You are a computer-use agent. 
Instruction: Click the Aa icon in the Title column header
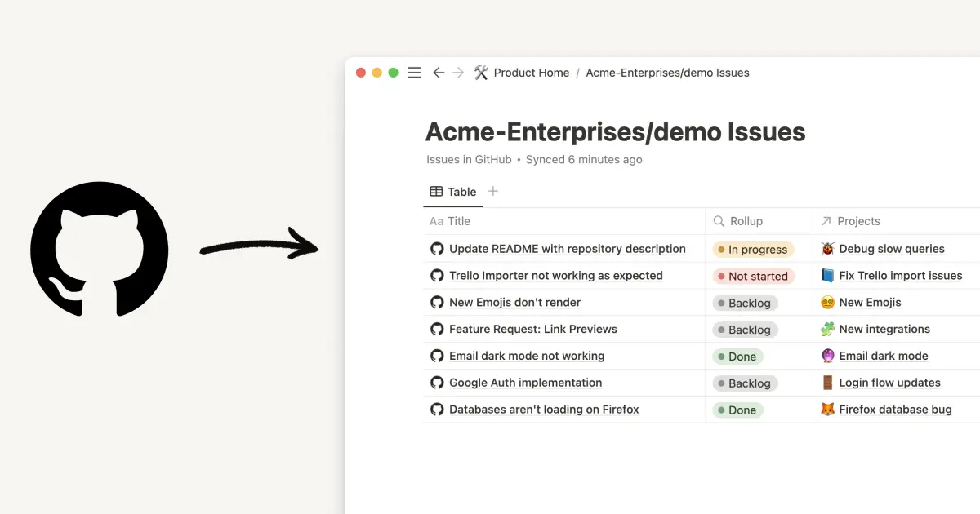pyautogui.click(x=436, y=221)
